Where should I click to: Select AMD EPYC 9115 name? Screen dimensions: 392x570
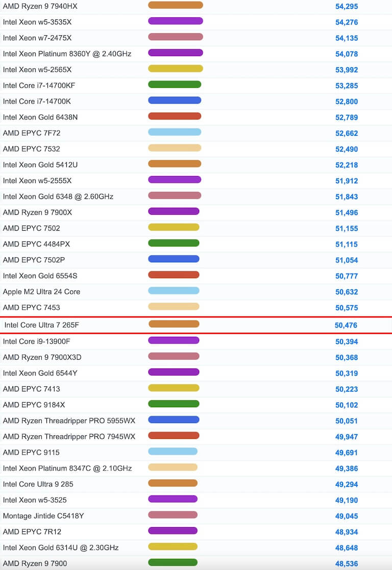pyautogui.click(x=31, y=453)
